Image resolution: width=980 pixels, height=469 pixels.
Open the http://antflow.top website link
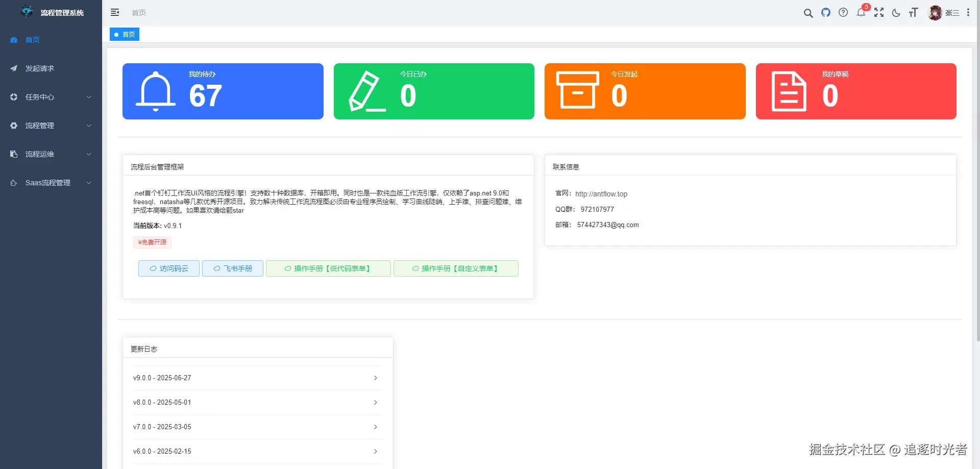tap(601, 194)
